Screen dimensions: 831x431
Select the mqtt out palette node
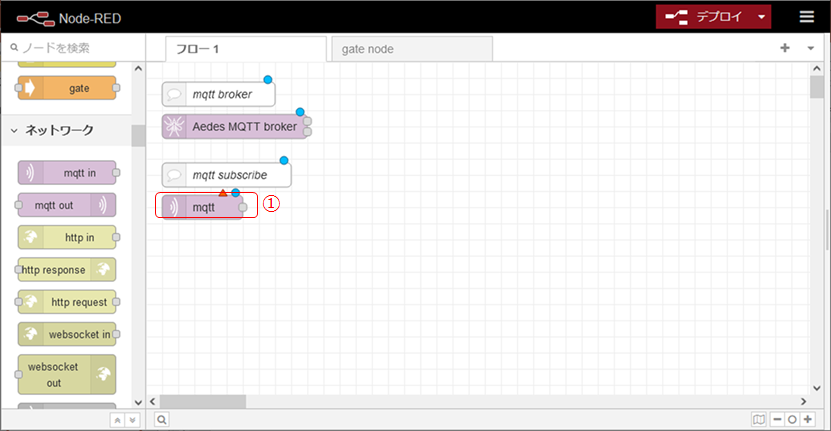point(66,205)
